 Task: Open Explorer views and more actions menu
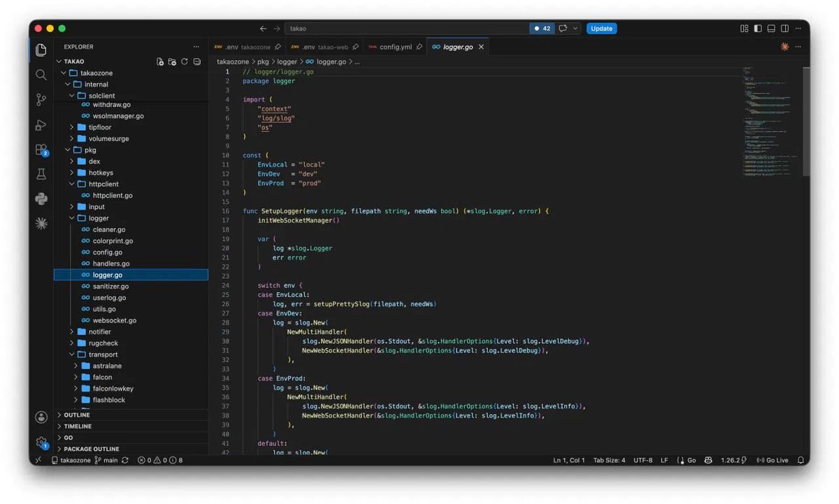[x=196, y=47]
